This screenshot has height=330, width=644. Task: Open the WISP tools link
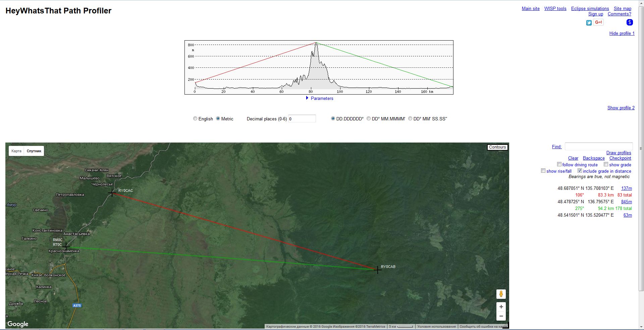[x=555, y=9]
